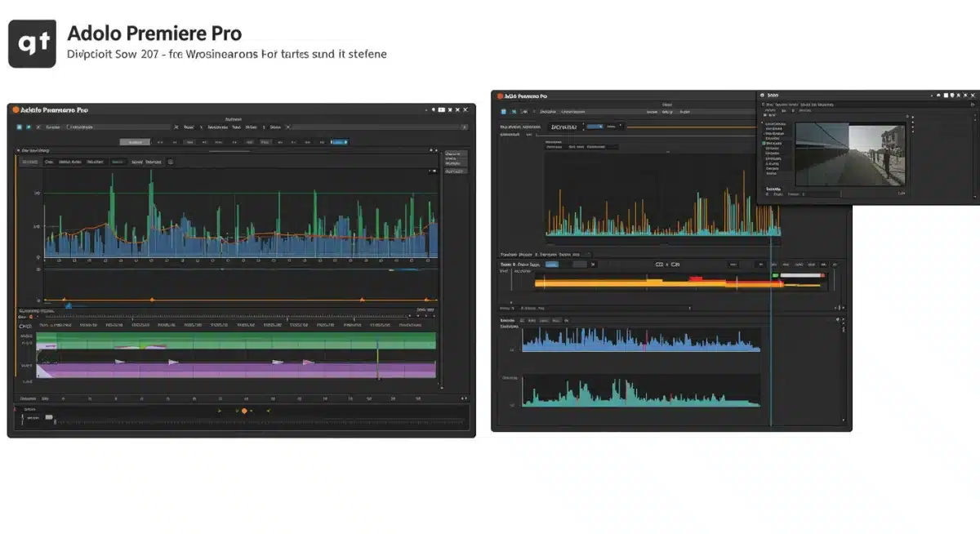Open the blue dropdown beside the DCNASBAZ field
980x534 pixels.
click(x=595, y=127)
